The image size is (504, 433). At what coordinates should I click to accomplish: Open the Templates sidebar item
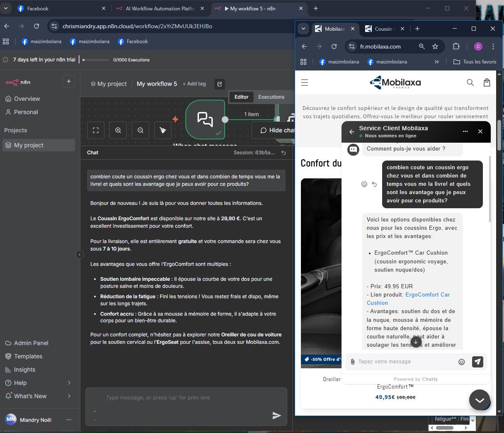tap(28, 356)
